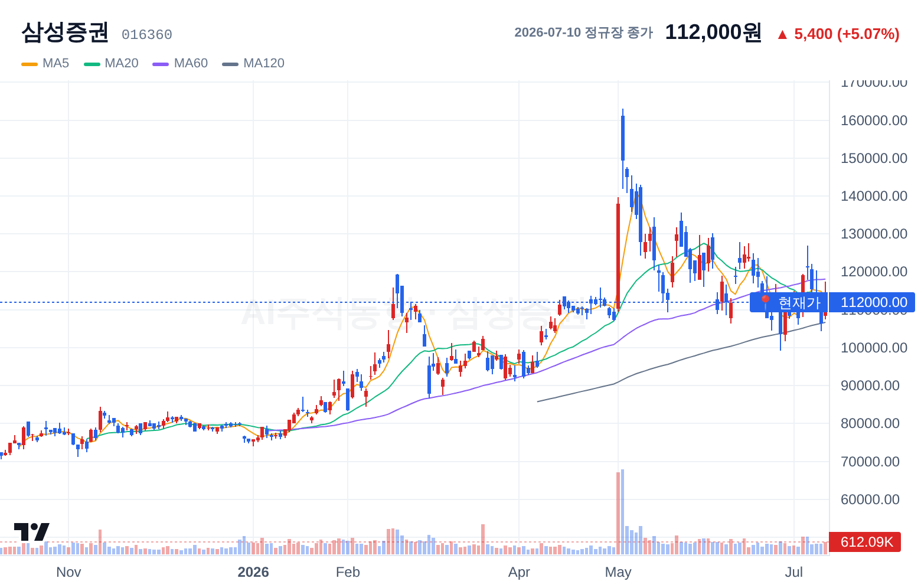Click the TradingView logo icon
This screenshot has width=921, height=588.
pos(31,532)
